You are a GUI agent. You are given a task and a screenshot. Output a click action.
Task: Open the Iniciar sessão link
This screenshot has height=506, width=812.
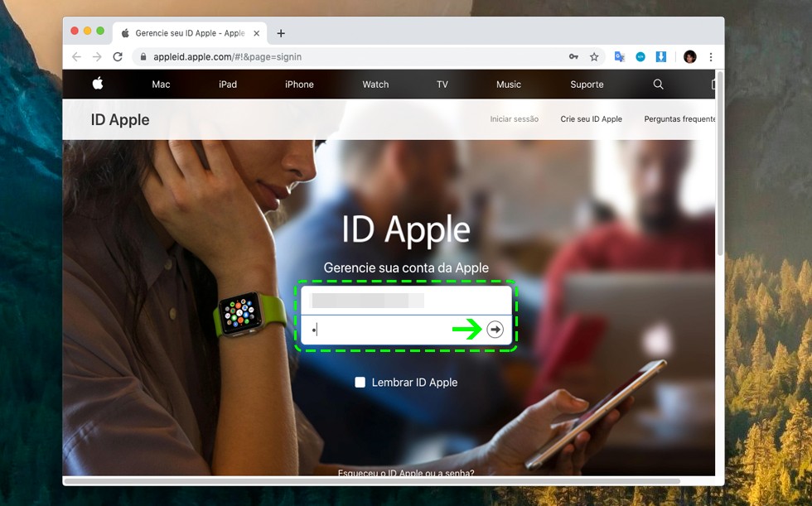point(514,119)
